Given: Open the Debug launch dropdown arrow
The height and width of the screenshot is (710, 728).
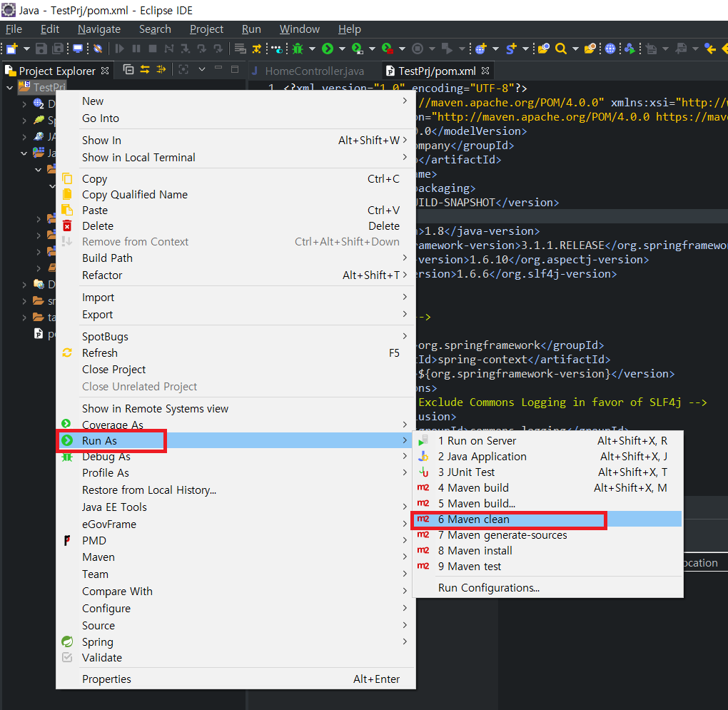Looking at the screenshot, I should [312, 49].
